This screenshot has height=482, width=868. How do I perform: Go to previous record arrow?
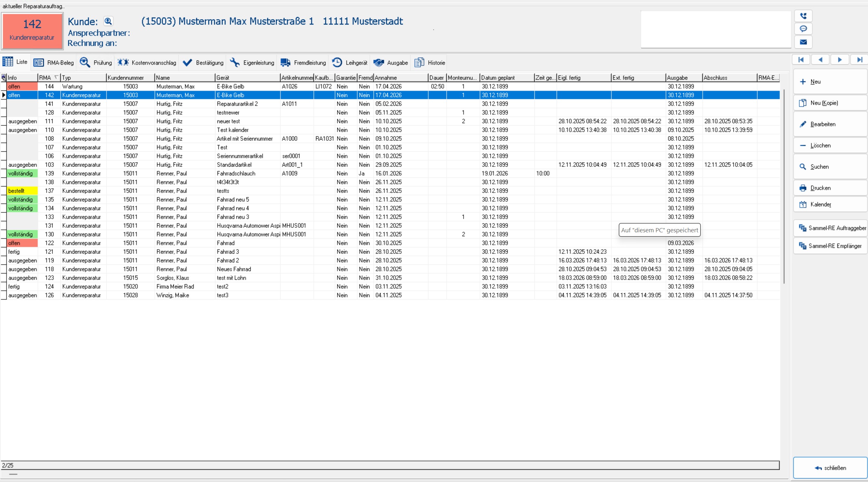(820, 60)
